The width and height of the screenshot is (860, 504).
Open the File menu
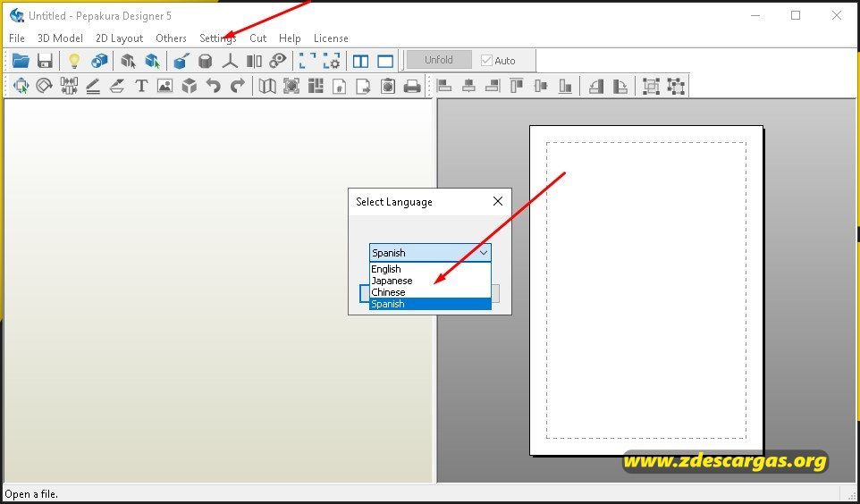click(16, 38)
